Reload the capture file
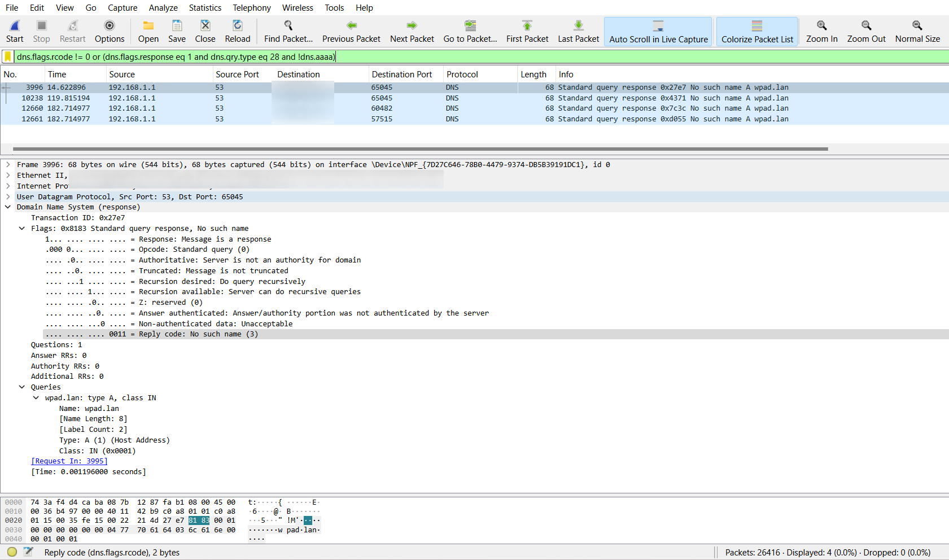 pos(237,25)
